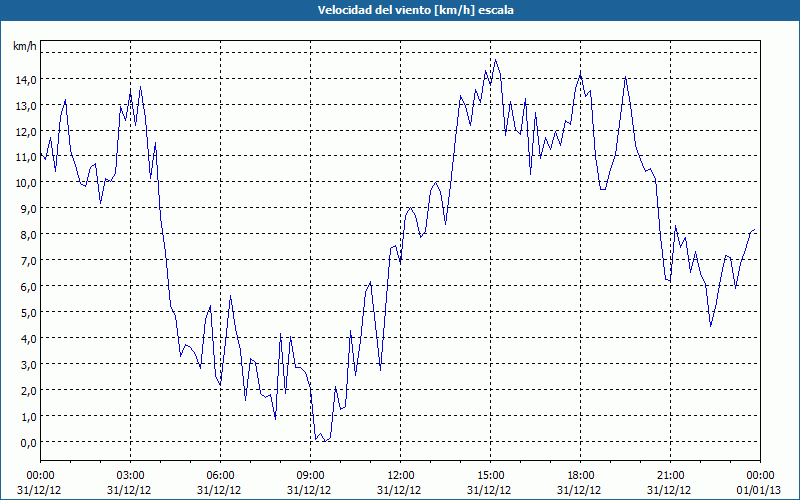Click the "km/h" unit label on the axis
Screen dimensions: 800x500
pos(24,46)
